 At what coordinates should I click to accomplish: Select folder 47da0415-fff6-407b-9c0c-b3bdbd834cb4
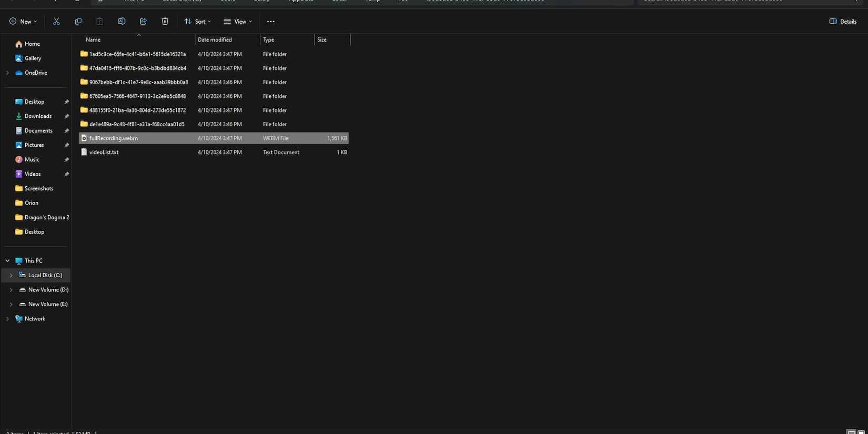click(x=214, y=68)
